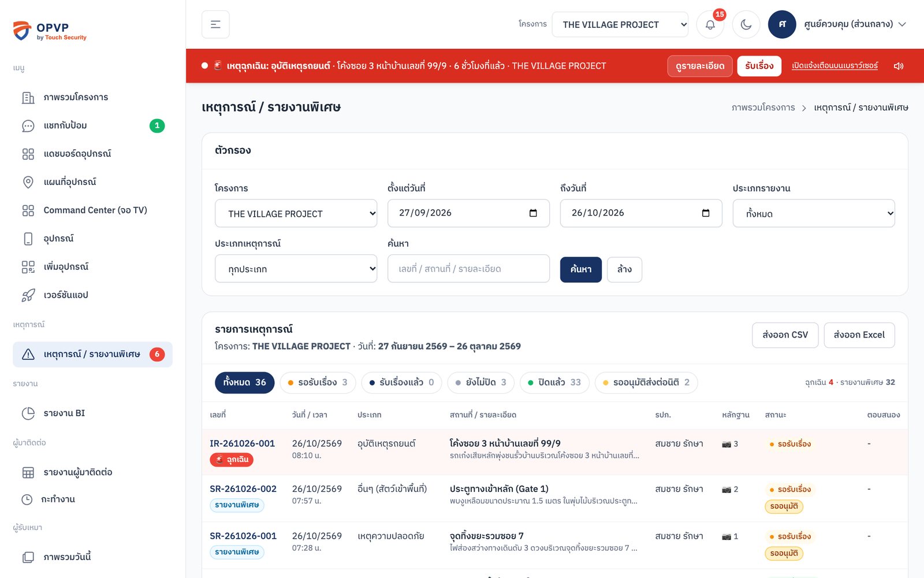Open Command Center (จอ TV) icon

[x=28, y=210]
